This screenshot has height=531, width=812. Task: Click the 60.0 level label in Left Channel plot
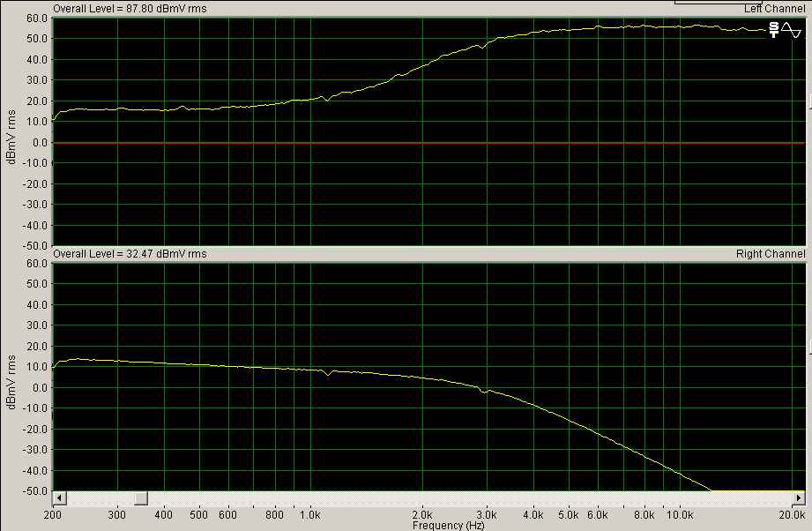tap(39, 19)
